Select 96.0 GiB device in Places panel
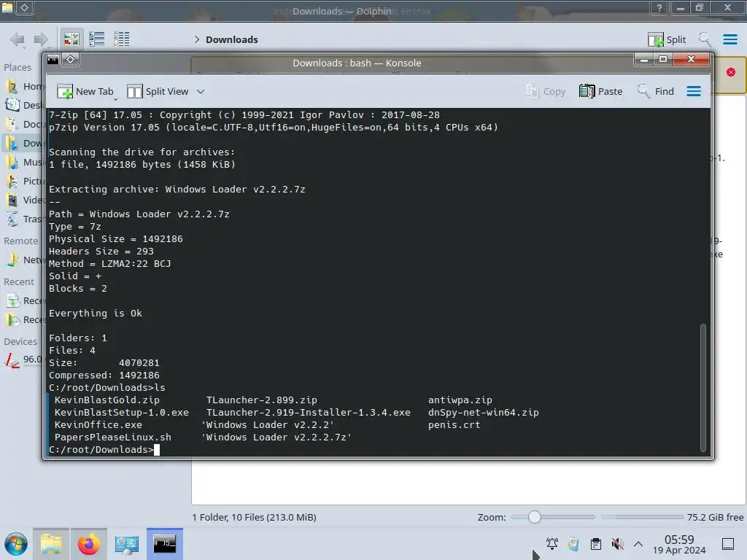Screen dimensions: 747x560 24,360
